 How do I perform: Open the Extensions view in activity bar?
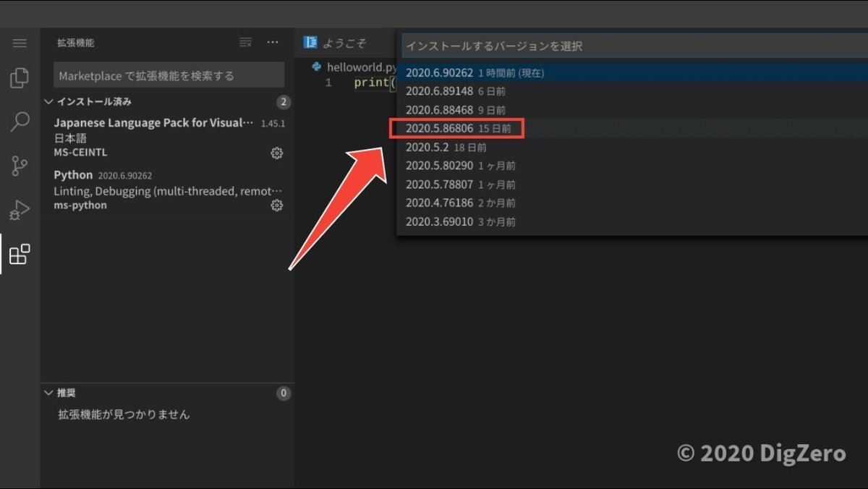pos(20,254)
